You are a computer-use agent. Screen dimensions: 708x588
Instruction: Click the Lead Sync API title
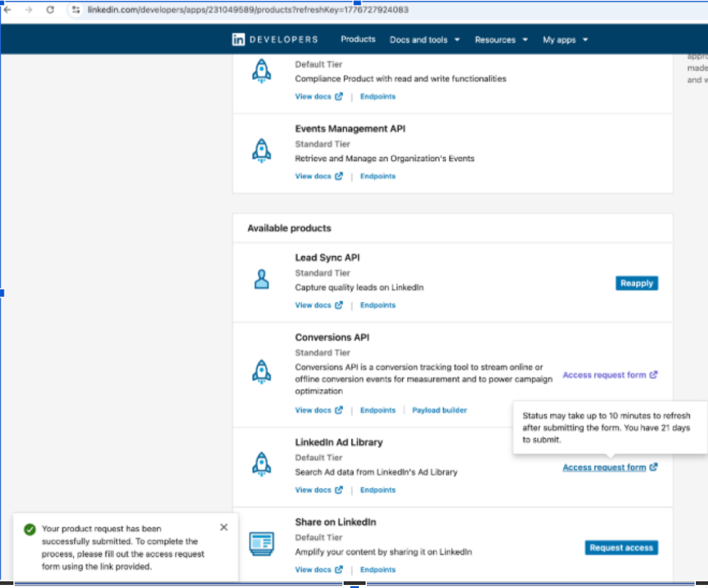(x=327, y=257)
